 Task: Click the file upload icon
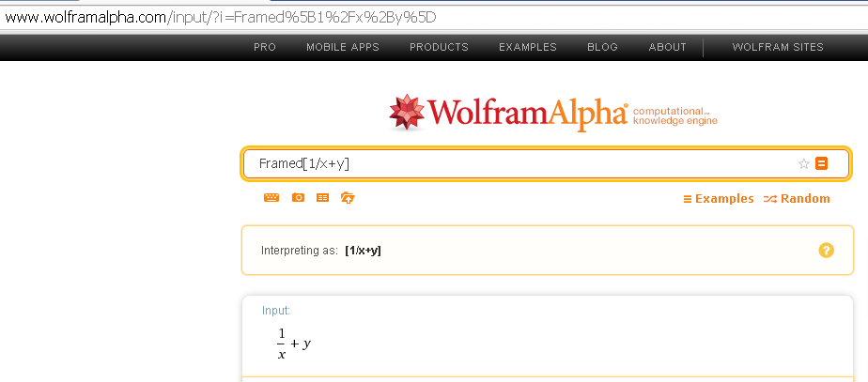(348, 197)
